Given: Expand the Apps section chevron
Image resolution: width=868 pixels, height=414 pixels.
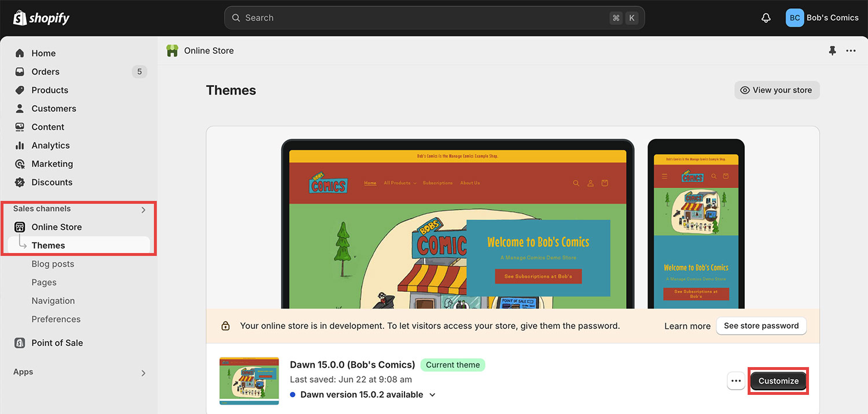Looking at the screenshot, I should pos(144,373).
